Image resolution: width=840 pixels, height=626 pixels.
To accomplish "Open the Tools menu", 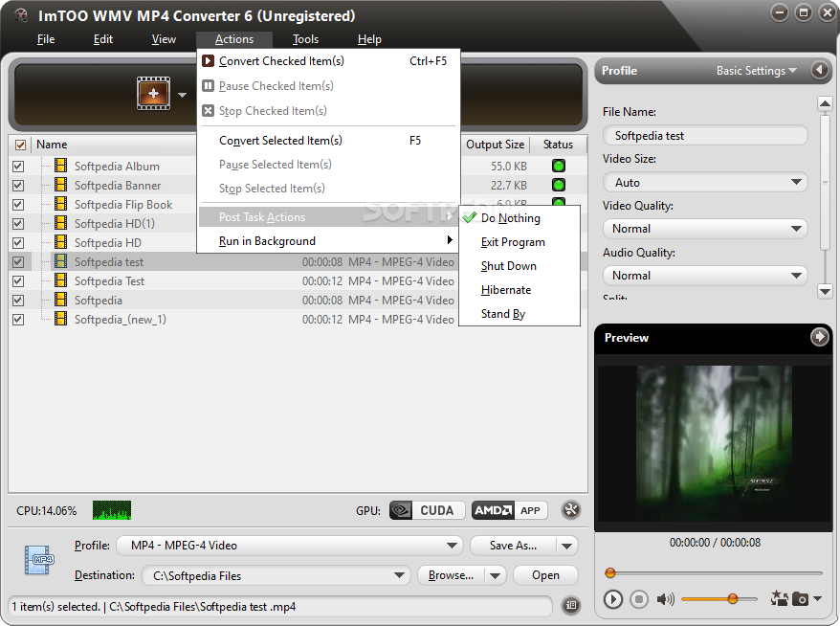I will click(305, 39).
